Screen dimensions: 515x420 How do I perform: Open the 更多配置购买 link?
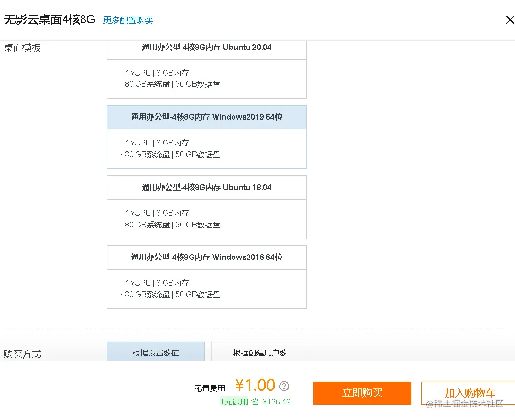tap(128, 20)
